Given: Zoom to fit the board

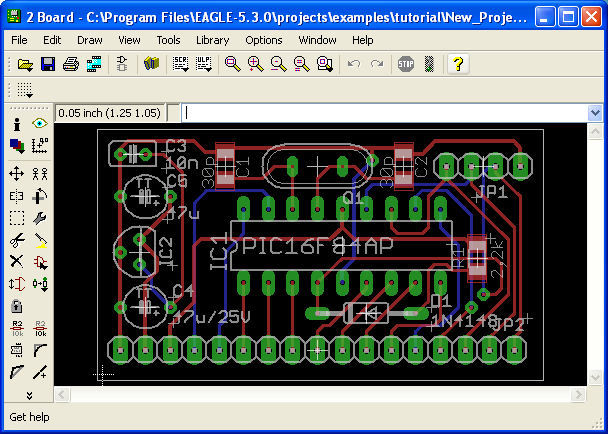Looking at the screenshot, I should coord(232,64).
